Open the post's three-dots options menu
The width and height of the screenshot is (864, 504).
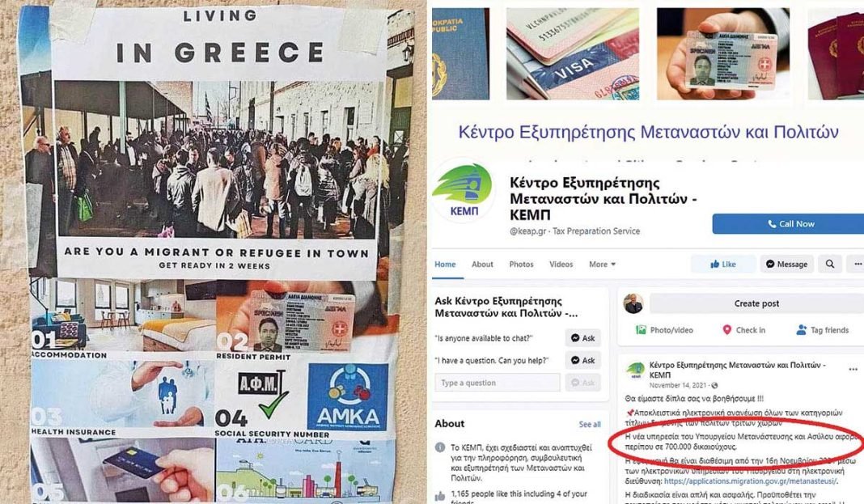[853, 369]
